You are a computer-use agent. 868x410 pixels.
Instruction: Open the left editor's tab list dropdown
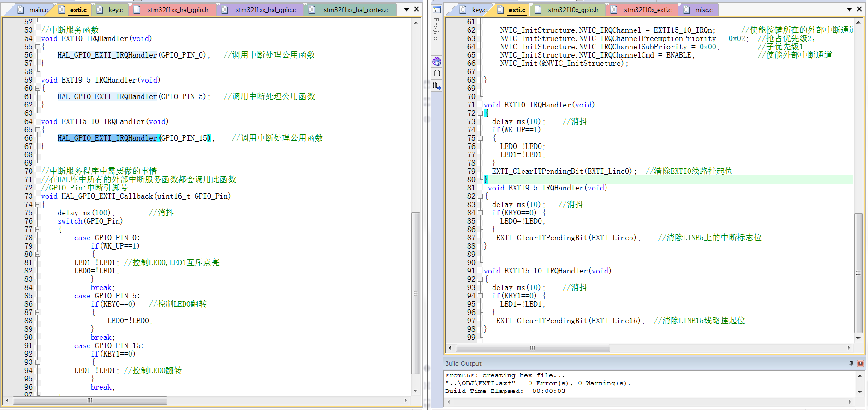coord(406,9)
